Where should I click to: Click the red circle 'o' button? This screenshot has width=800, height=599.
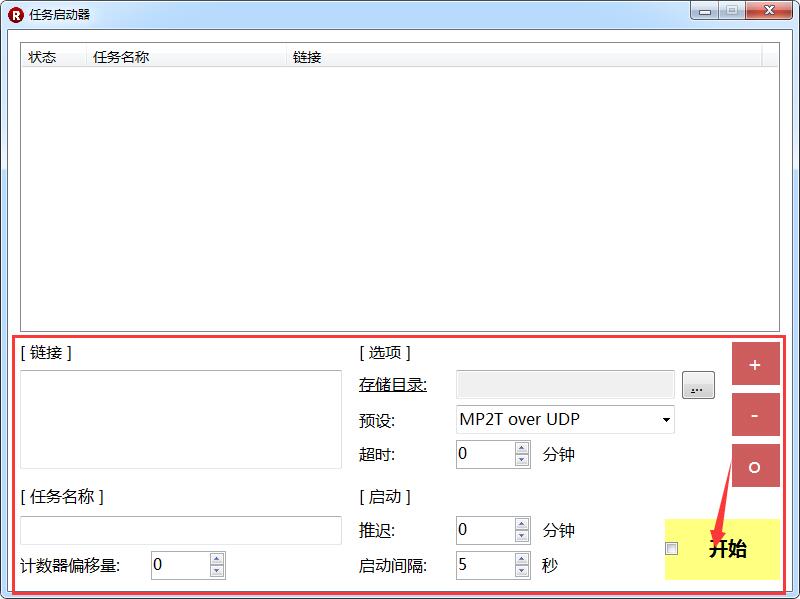coord(755,466)
